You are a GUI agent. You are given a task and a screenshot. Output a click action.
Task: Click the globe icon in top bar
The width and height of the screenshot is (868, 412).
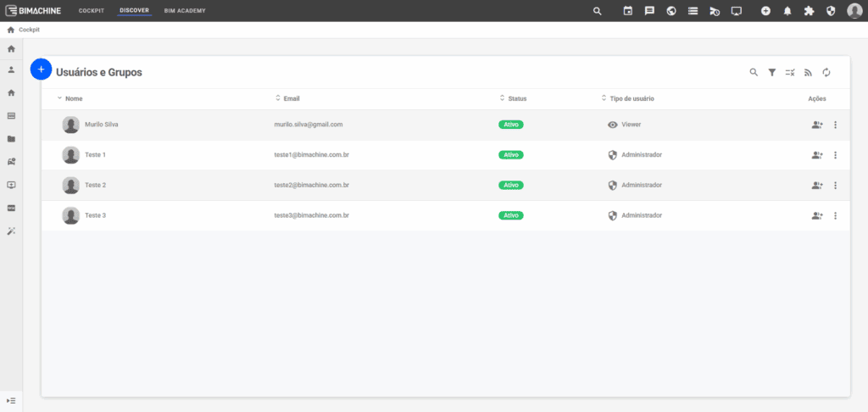tap(671, 11)
